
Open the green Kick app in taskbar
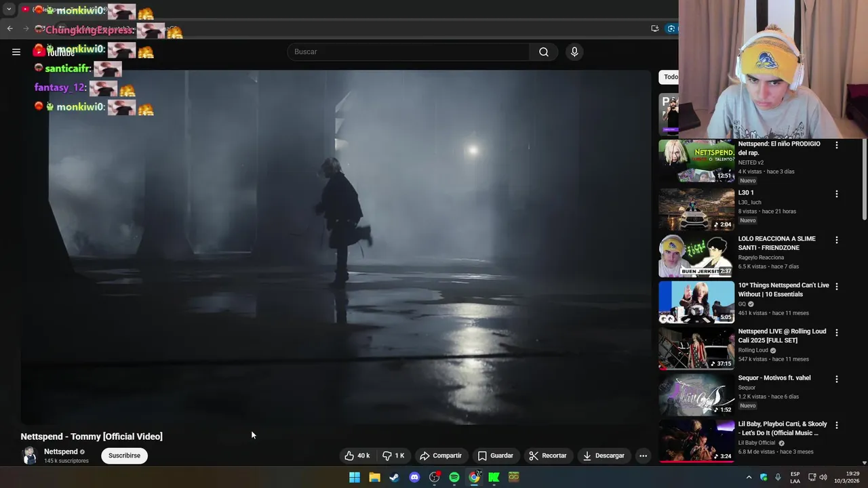[x=494, y=477]
